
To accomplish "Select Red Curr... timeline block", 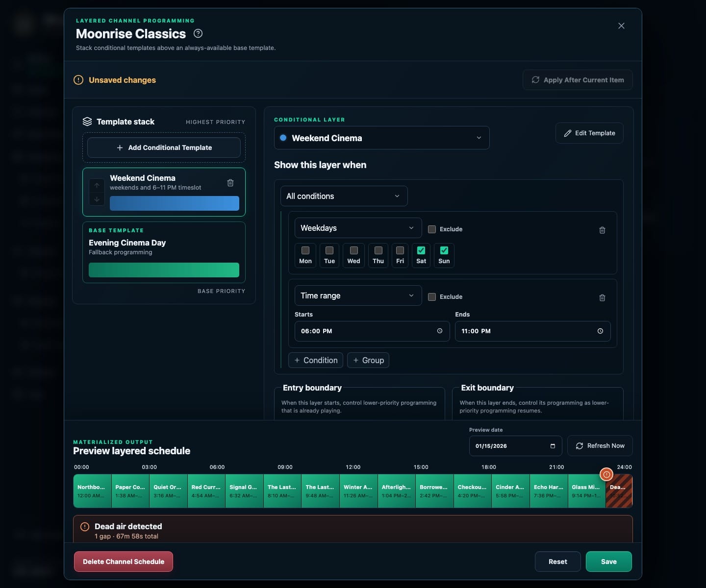I will tap(206, 491).
